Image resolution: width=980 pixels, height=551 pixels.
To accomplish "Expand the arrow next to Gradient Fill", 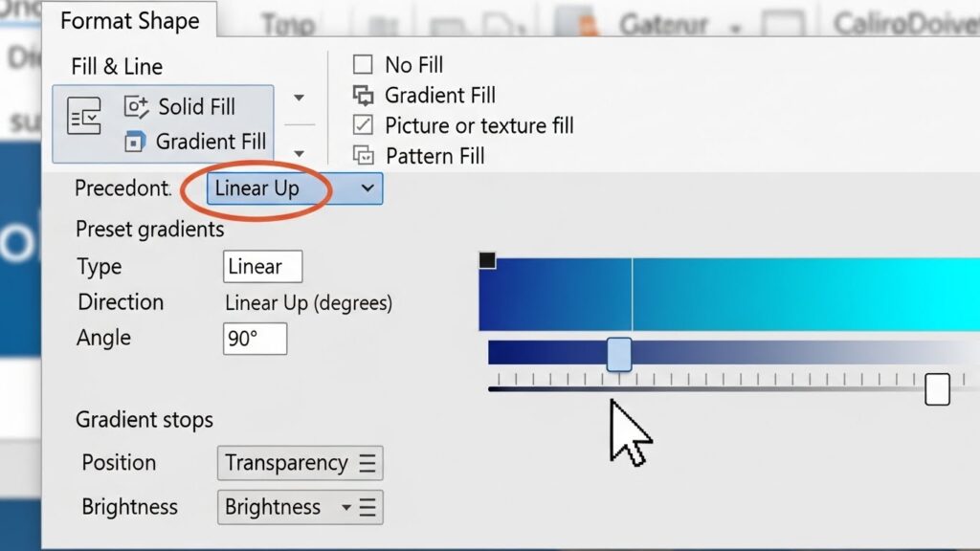I will (x=299, y=153).
